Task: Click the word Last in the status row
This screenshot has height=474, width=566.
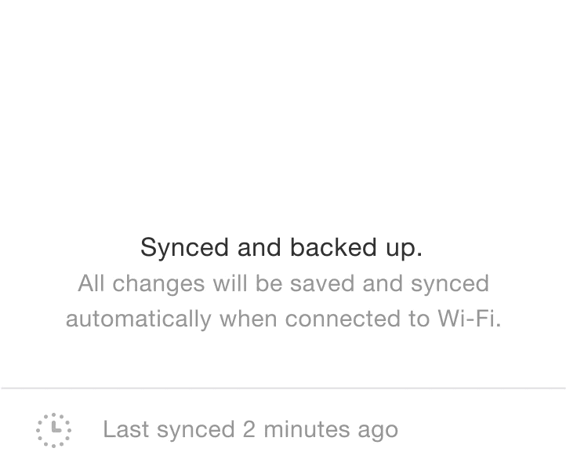Action: (126, 429)
